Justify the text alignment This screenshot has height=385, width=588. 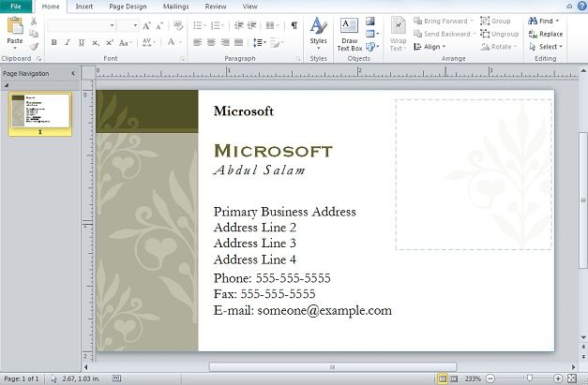(x=238, y=42)
